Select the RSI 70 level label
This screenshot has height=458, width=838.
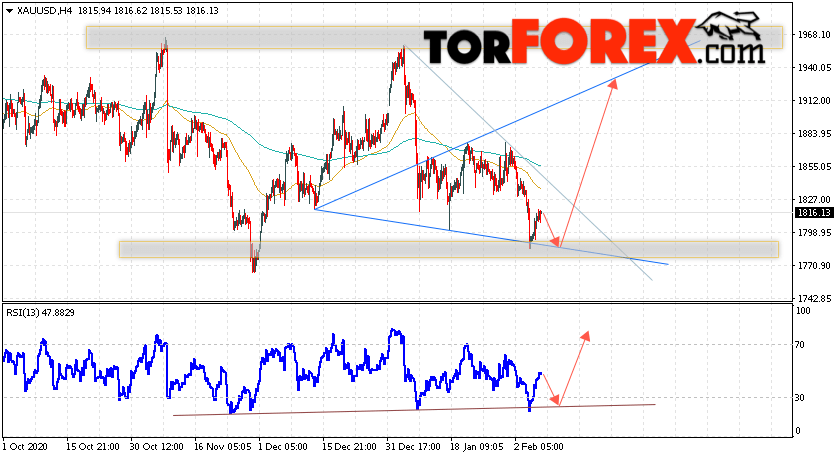point(800,345)
